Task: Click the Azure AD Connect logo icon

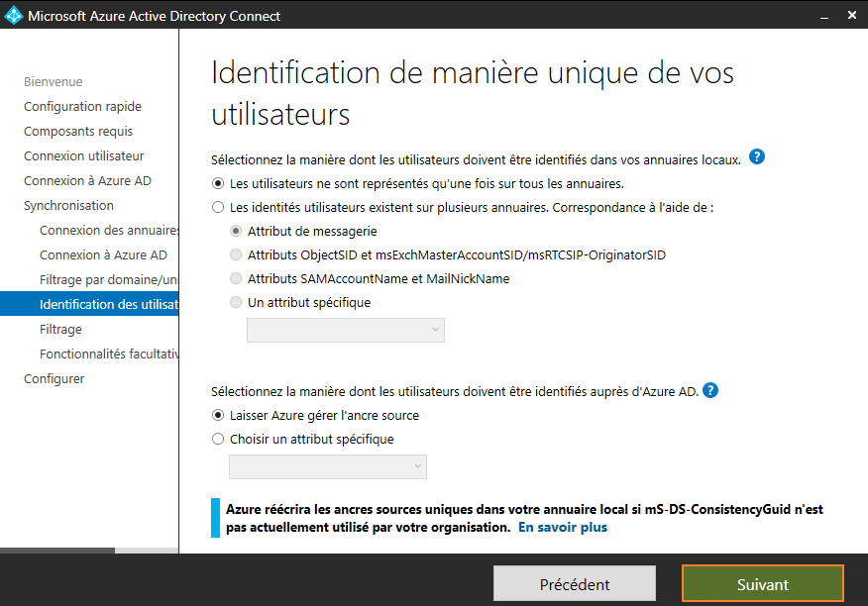Action: [13, 16]
